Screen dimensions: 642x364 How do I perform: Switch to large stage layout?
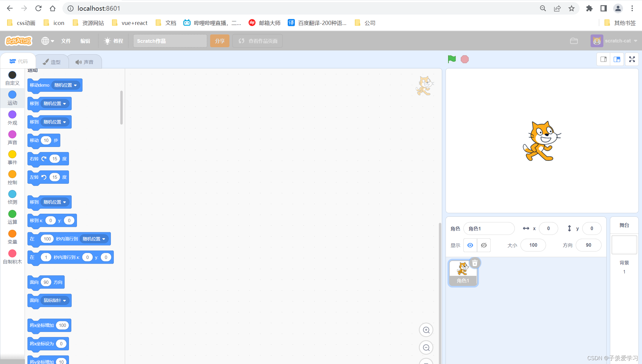(617, 59)
